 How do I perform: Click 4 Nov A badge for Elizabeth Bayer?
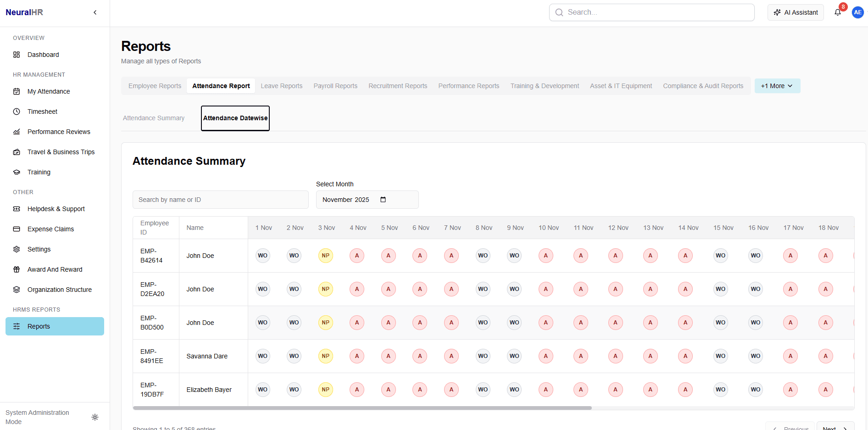click(357, 390)
